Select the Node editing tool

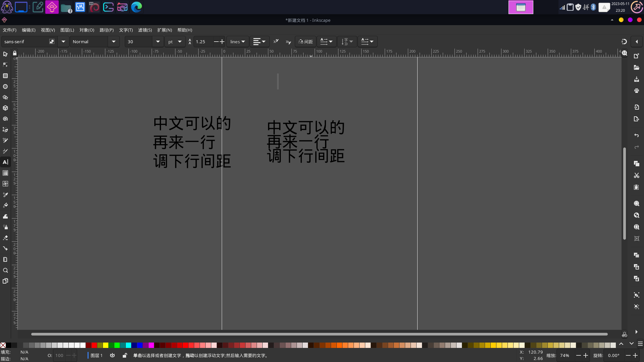[x=5, y=65]
